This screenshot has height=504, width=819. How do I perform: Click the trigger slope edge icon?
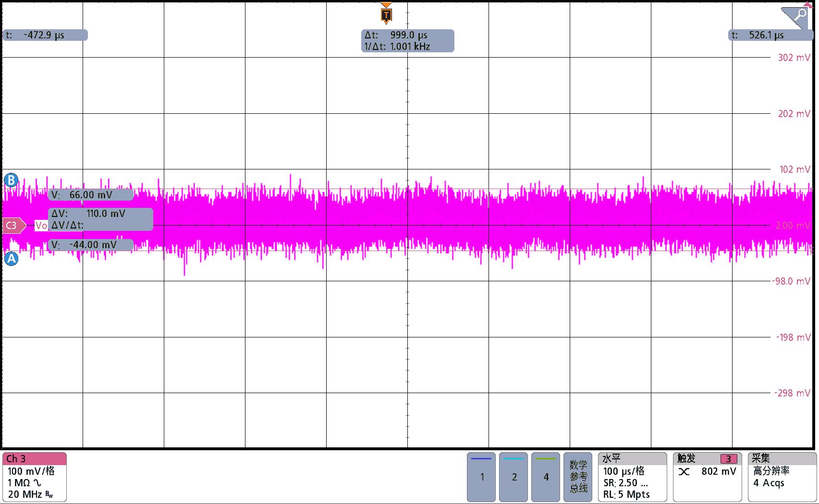click(x=684, y=472)
